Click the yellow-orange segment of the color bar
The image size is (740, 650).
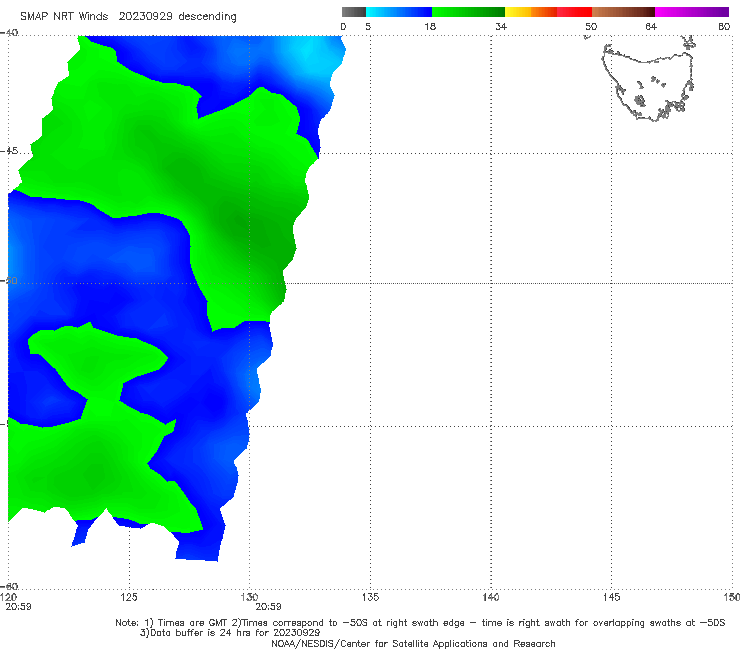tap(531, 12)
